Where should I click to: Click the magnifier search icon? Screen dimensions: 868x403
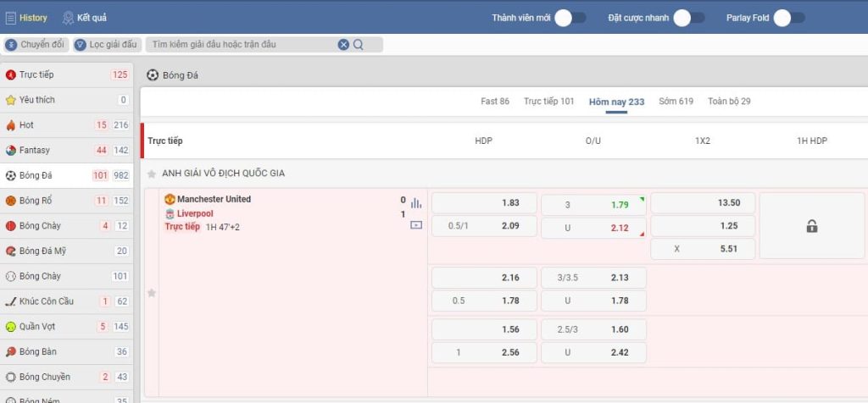[x=359, y=45]
